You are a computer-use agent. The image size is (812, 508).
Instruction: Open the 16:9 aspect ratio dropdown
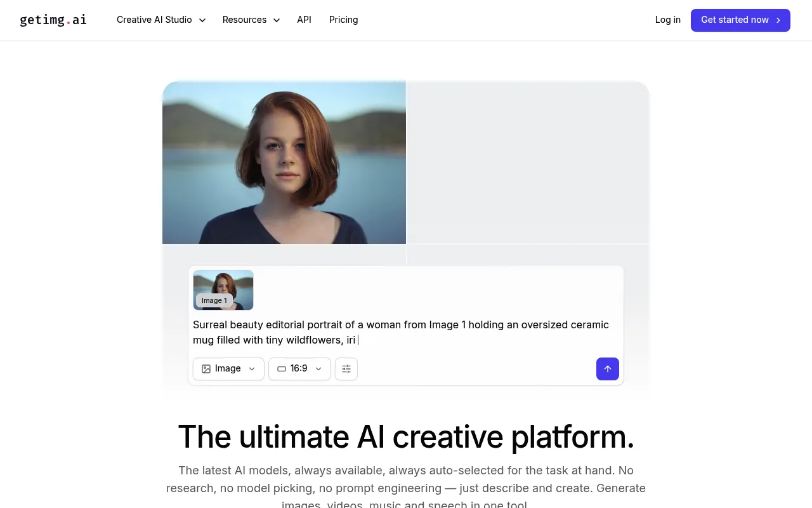point(299,369)
